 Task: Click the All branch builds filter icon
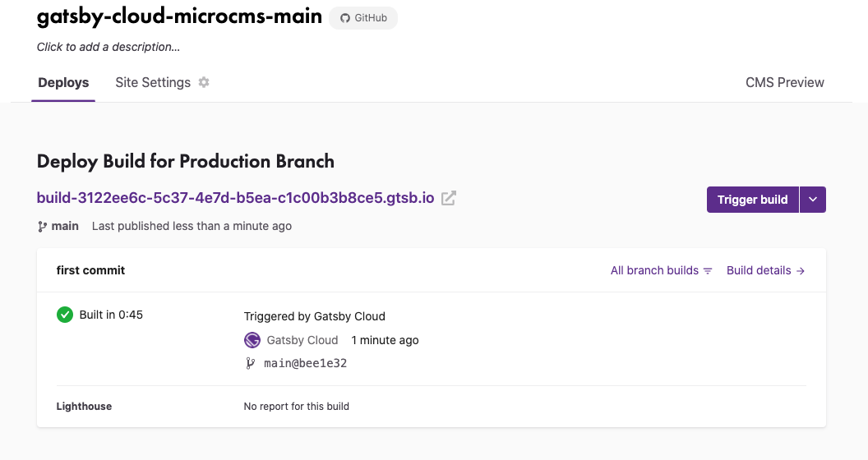click(x=708, y=271)
